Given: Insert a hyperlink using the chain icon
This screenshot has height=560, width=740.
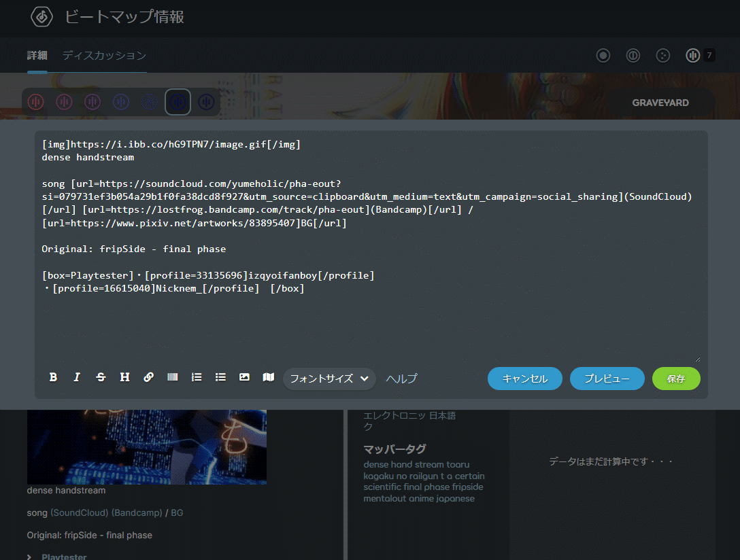Looking at the screenshot, I should tap(149, 377).
